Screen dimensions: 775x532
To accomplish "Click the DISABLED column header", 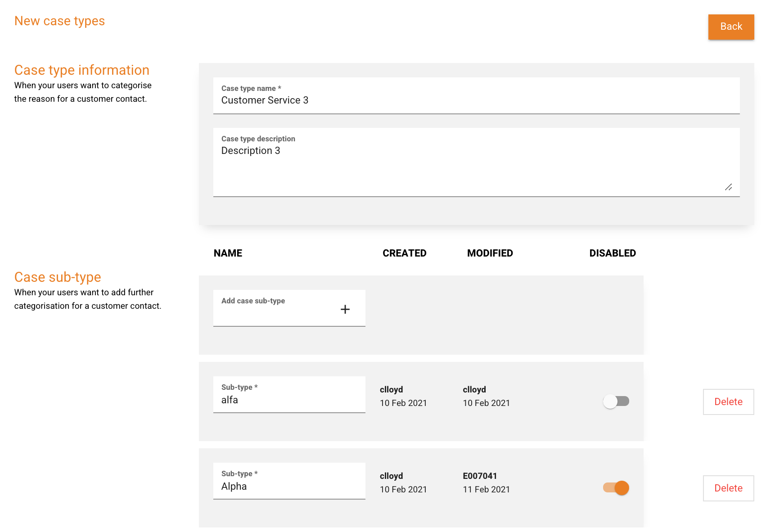I will (613, 253).
